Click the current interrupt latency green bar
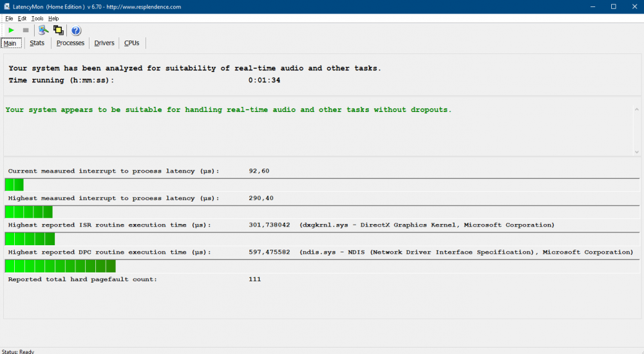The image size is (644, 354). click(x=14, y=185)
